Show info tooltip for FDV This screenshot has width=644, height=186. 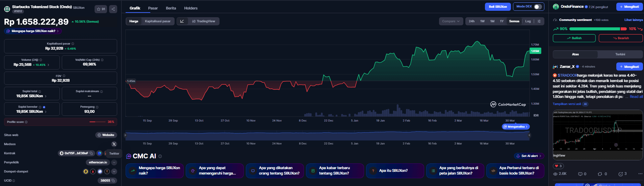(x=64, y=76)
